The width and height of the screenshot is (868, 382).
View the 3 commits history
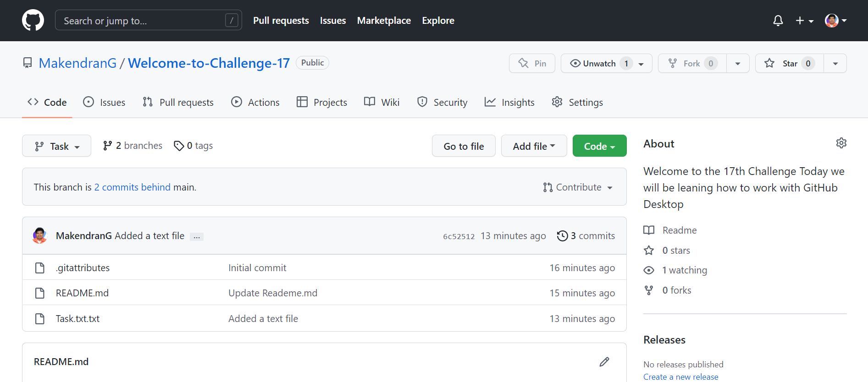(x=586, y=236)
